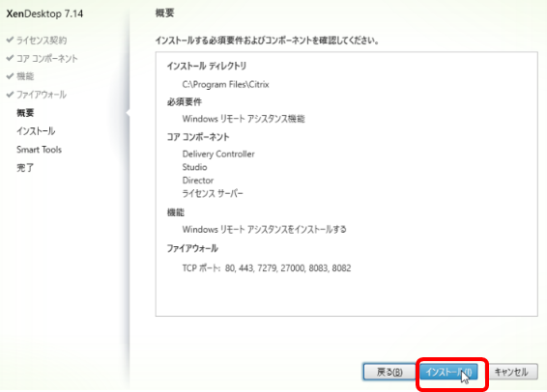Viewport: 547px width, 392px height.
Task: Click checkmark icon beside コア コンポーネント step
Action: (x=10, y=58)
